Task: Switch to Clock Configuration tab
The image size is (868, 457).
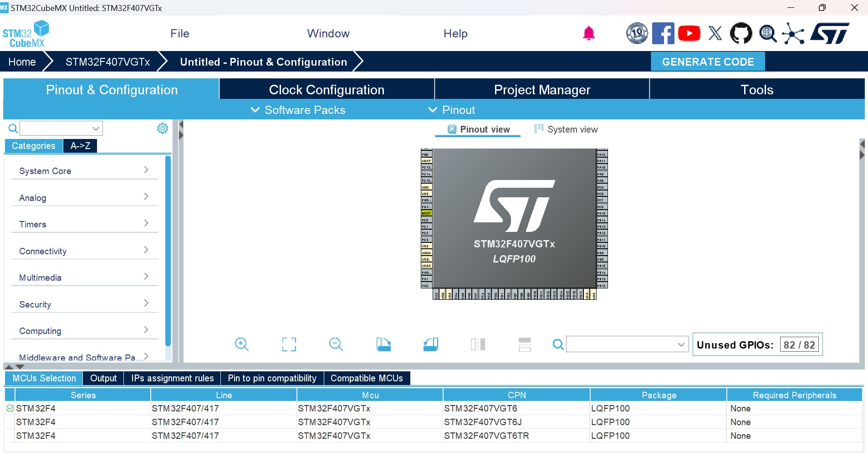Action: 327,89
